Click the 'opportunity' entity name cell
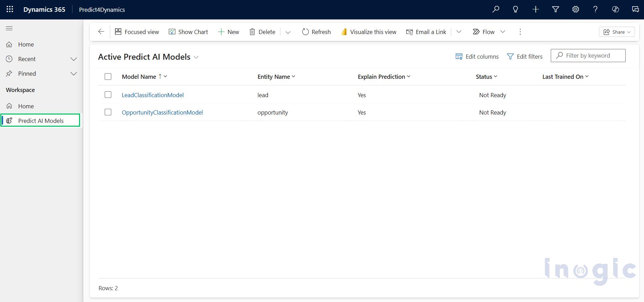Viewport: 644px width, 302px height. point(272,112)
